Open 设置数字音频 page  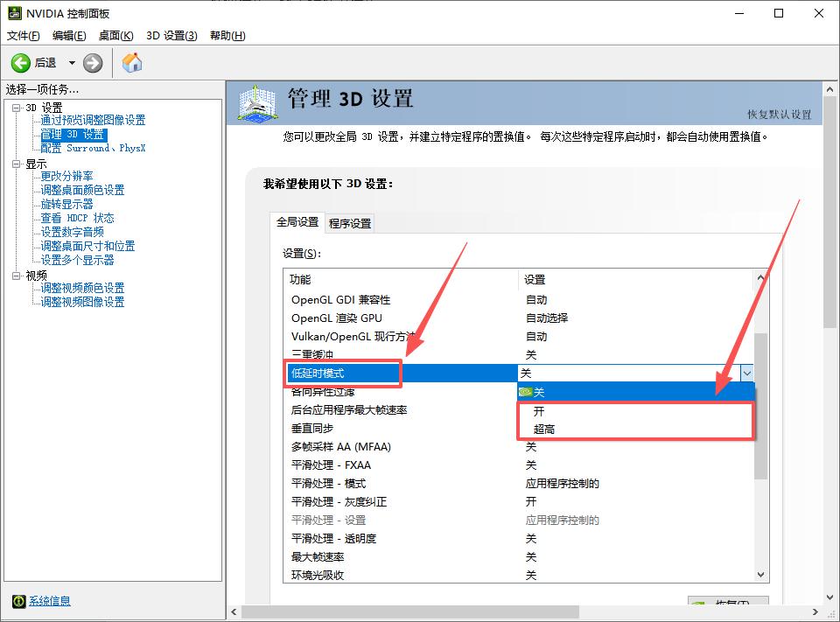[73, 232]
